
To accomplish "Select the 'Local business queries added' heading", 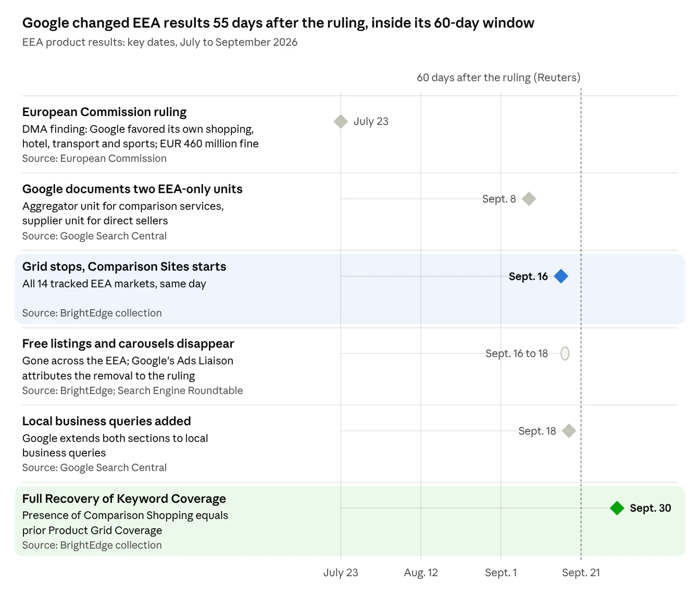I will pyautogui.click(x=106, y=421).
